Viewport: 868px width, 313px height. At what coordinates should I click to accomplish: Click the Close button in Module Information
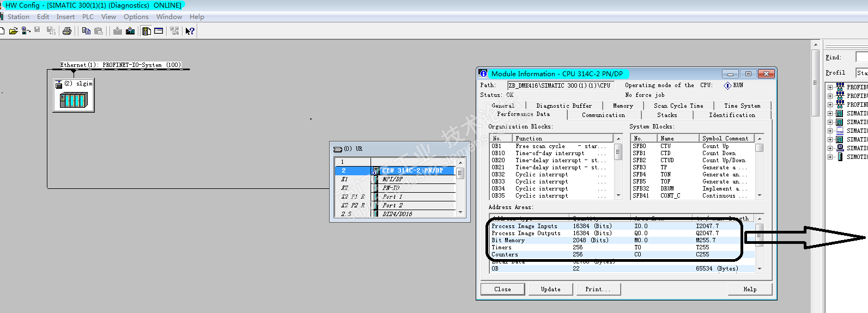(x=502, y=289)
